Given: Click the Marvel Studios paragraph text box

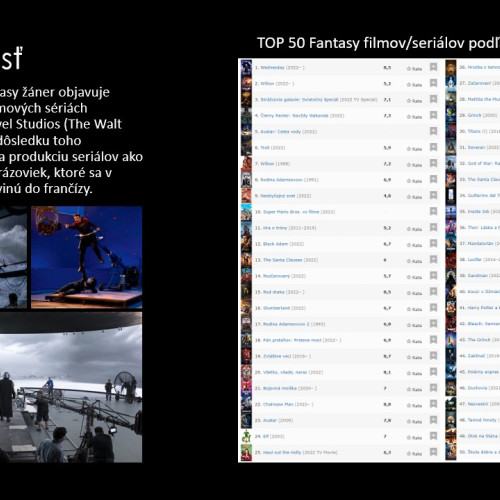Looking at the screenshot, I should (x=71, y=140).
